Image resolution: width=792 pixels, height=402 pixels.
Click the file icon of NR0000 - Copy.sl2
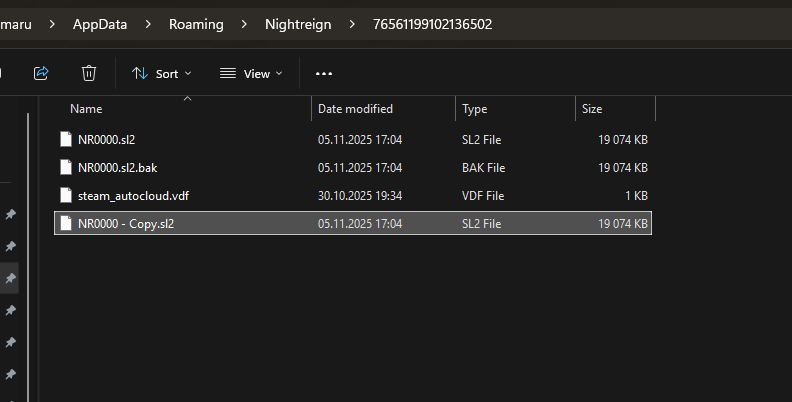tap(67, 223)
